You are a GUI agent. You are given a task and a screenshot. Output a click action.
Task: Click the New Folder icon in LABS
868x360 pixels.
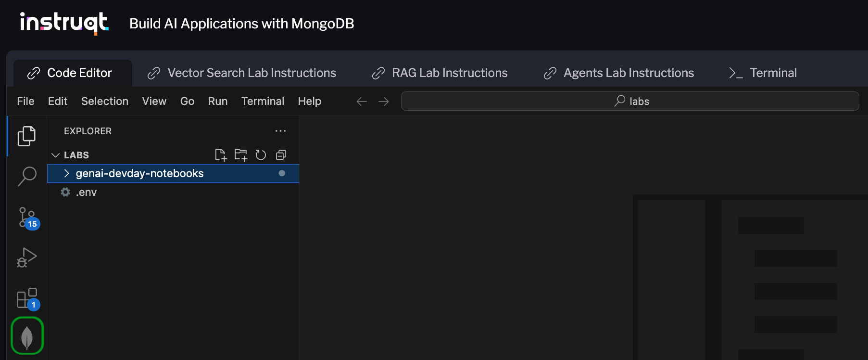click(x=240, y=155)
